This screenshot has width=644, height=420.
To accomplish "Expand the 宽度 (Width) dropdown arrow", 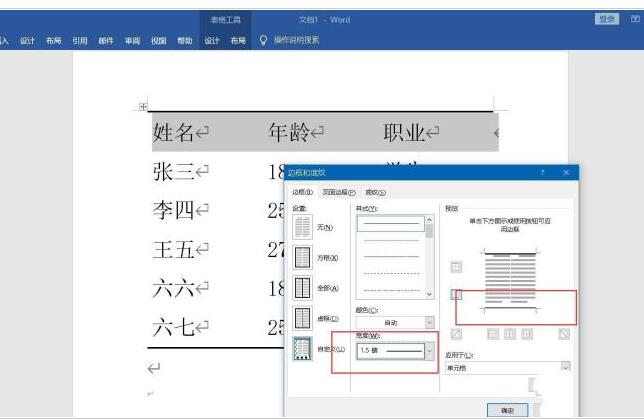I will point(431,351).
